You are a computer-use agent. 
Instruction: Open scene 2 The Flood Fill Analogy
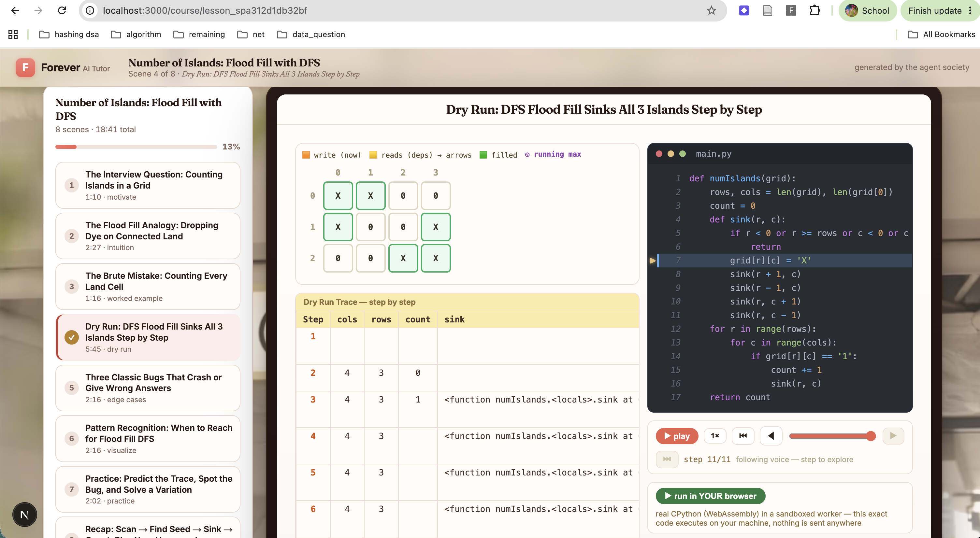(x=148, y=236)
